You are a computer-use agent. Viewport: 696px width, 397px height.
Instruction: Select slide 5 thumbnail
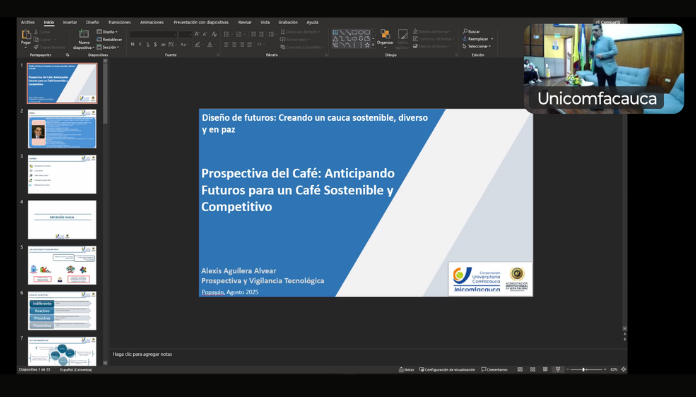point(62,265)
